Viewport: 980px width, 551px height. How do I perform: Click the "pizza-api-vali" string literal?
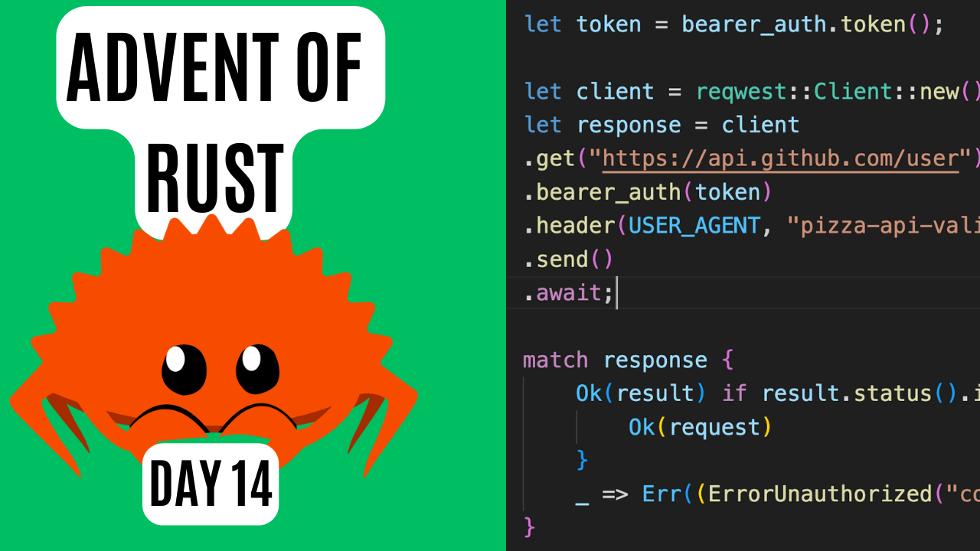(884, 226)
